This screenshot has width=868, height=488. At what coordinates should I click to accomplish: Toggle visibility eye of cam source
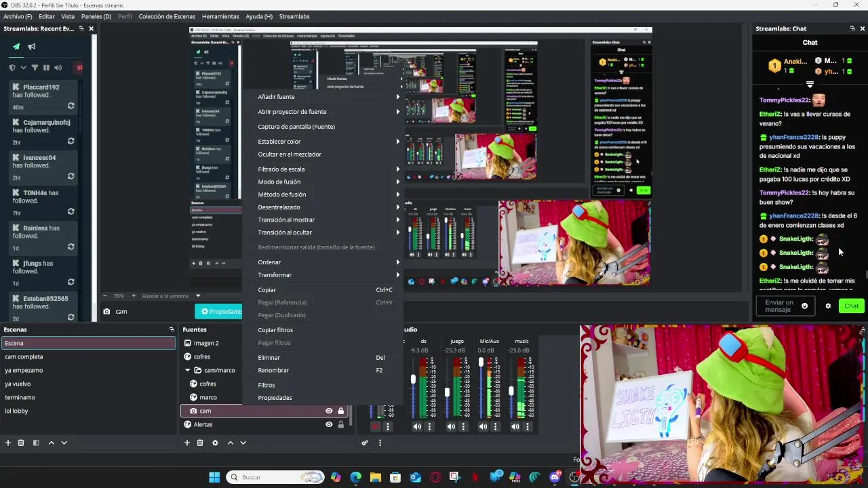pos(329,411)
